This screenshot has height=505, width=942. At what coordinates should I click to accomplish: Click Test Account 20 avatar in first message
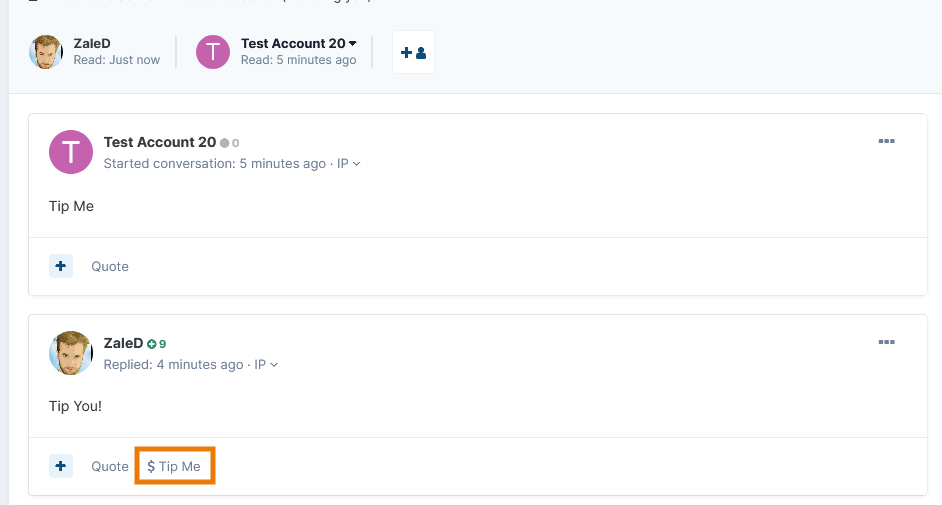point(71,152)
